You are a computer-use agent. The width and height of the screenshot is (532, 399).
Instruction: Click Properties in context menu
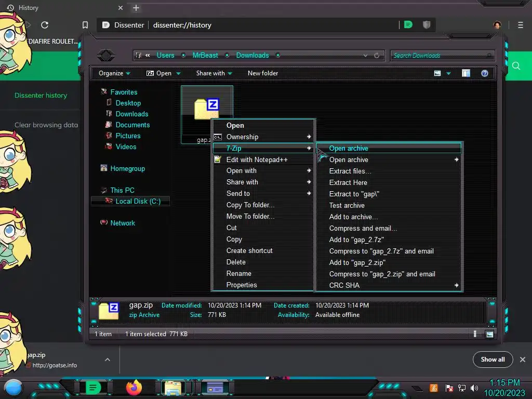click(263, 285)
